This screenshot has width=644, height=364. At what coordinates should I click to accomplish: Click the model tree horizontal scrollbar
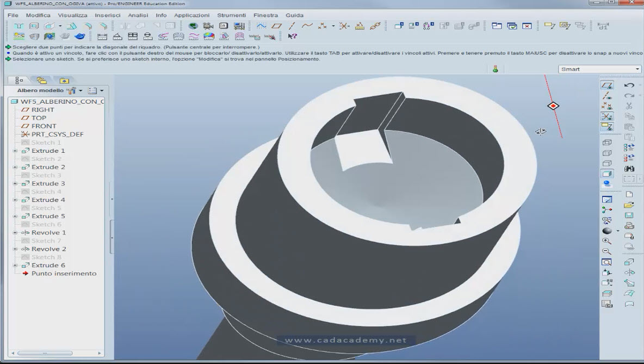pos(45,353)
